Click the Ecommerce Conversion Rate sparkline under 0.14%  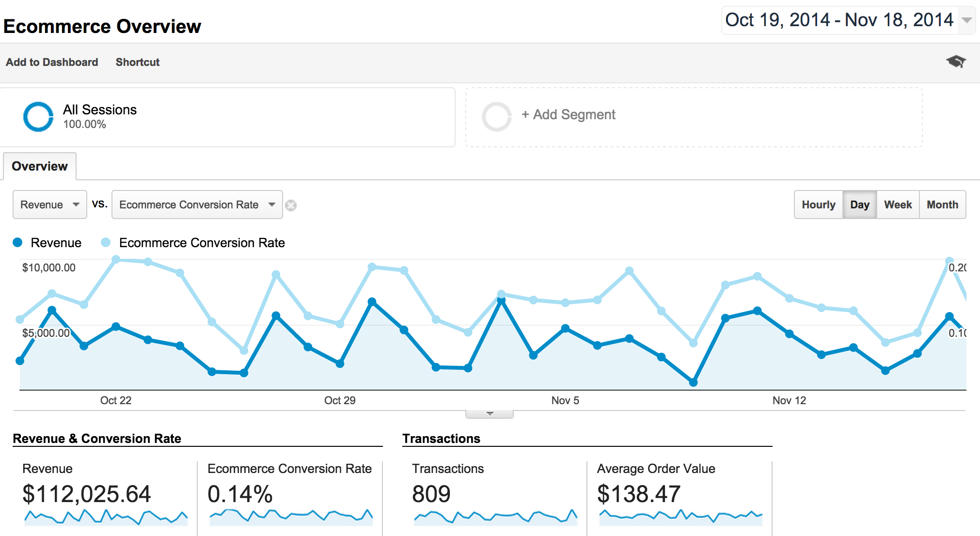click(x=291, y=517)
